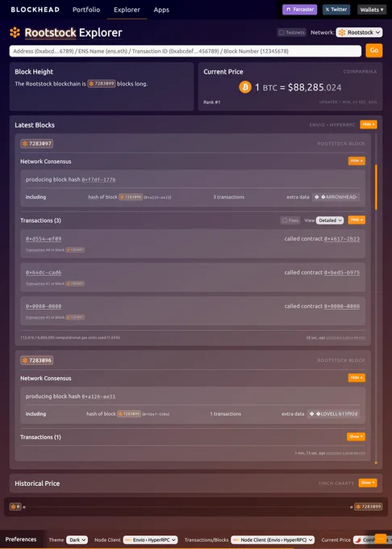Click the COINPAPRIKA source label
The height and width of the screenshot is (549, 392).
360,71
